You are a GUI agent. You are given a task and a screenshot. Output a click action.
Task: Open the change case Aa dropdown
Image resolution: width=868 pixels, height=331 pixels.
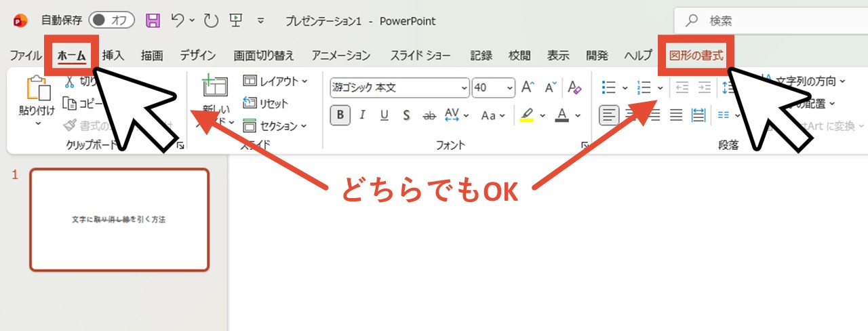click(x=492, y=115)
